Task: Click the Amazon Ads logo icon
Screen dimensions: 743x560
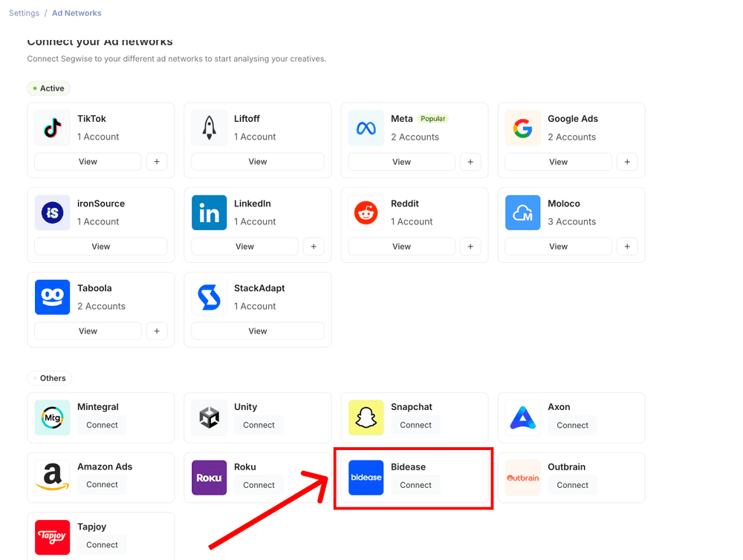Action: tap(53, 478)
